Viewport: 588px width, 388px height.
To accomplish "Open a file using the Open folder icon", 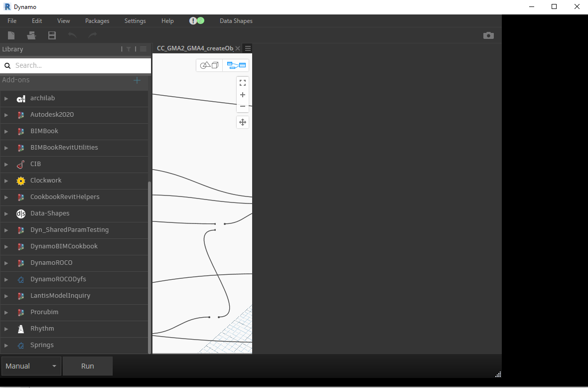I will click(x=31, y=35).
